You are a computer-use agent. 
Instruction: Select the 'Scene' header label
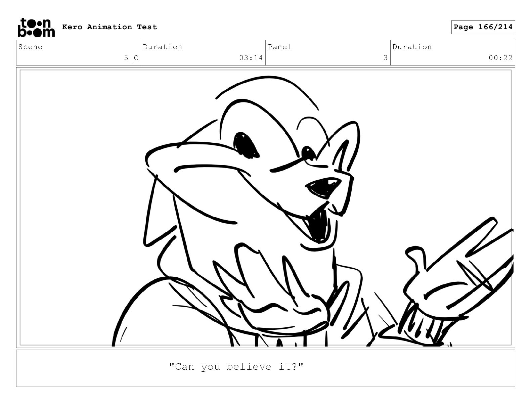coord(31,47)
